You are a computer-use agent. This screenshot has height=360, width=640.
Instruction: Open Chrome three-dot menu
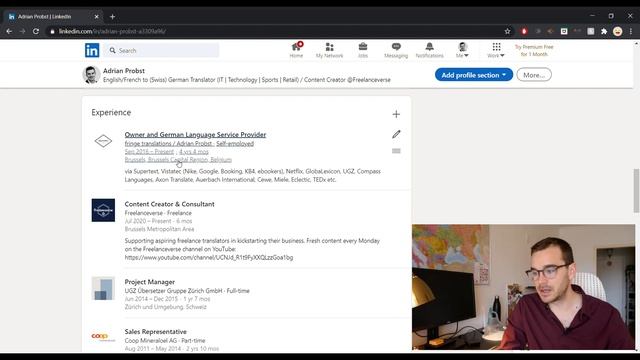pyautogui.click(x=631, y=31)
